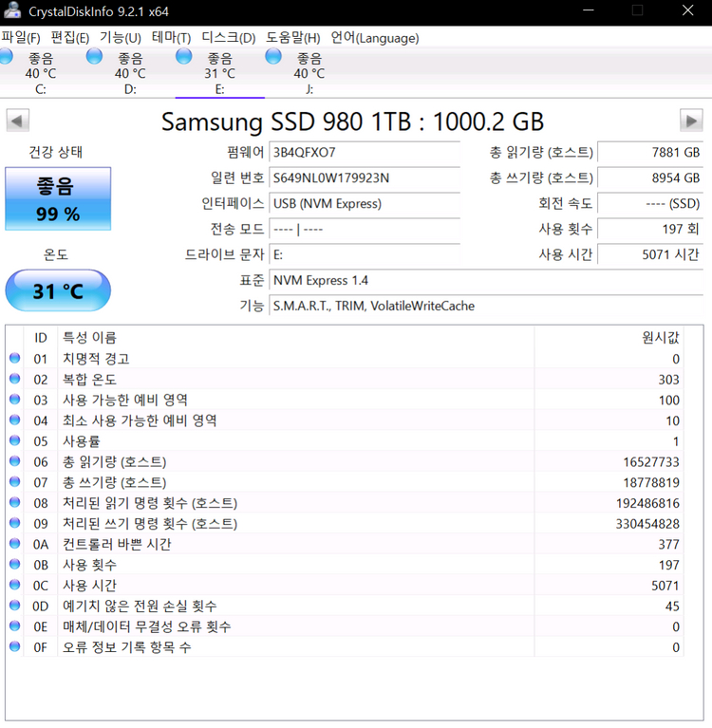Click the blue status dot for ID 0B
712x728 pixels.
click(15, 564)
